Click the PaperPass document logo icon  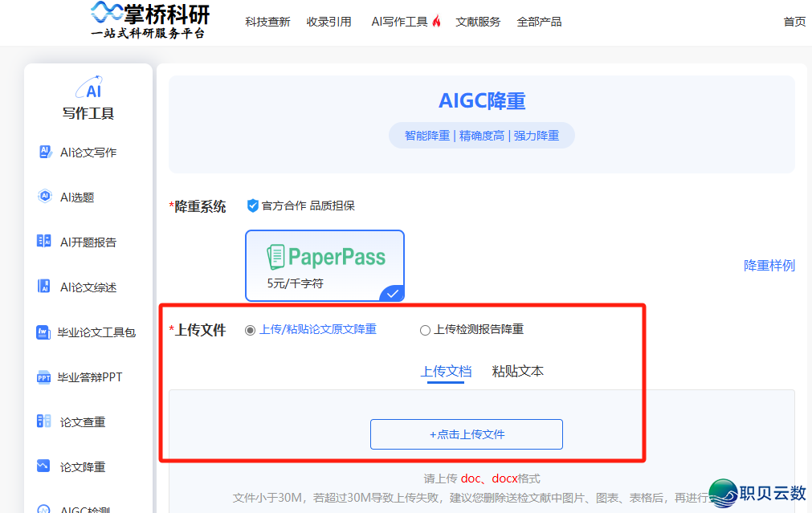275,257
